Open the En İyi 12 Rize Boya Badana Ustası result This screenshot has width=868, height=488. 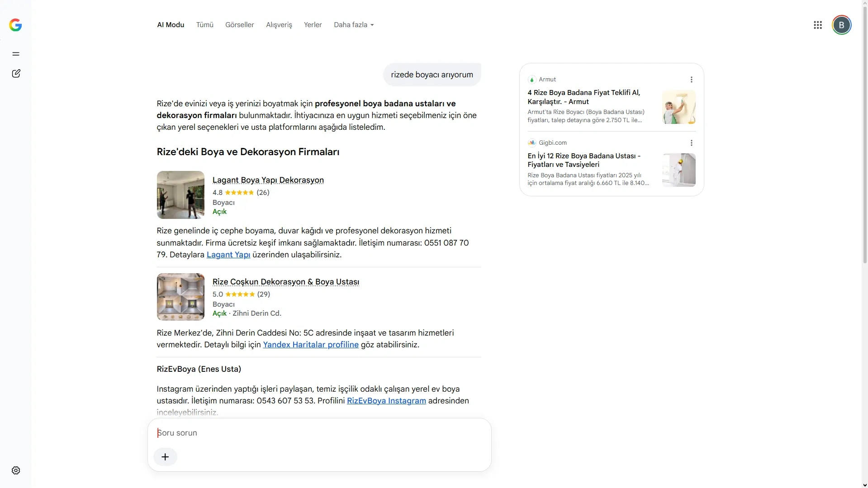584,160
